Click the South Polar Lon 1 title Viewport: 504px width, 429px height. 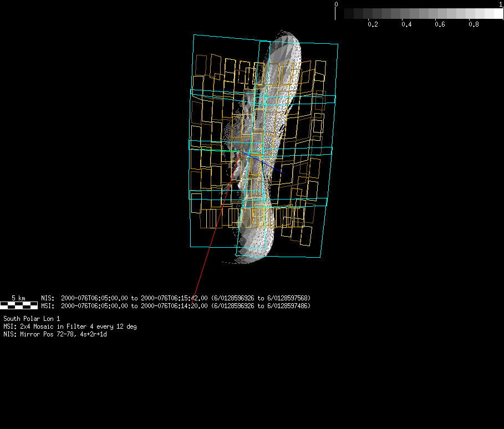click(x=32, y=319)
